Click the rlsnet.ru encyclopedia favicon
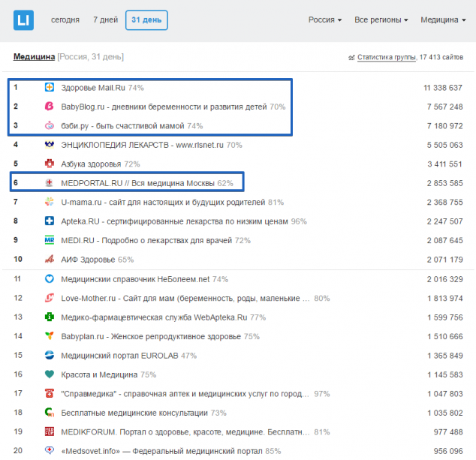Screen dimensions: 476x460 tap(50, 144)
